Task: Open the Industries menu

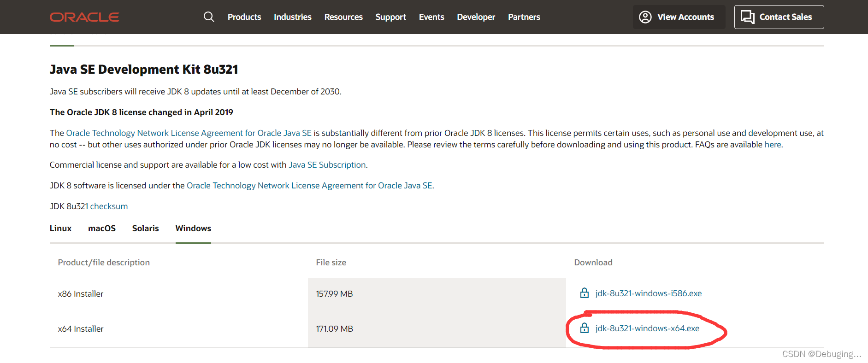Action: tap(293, 17)
